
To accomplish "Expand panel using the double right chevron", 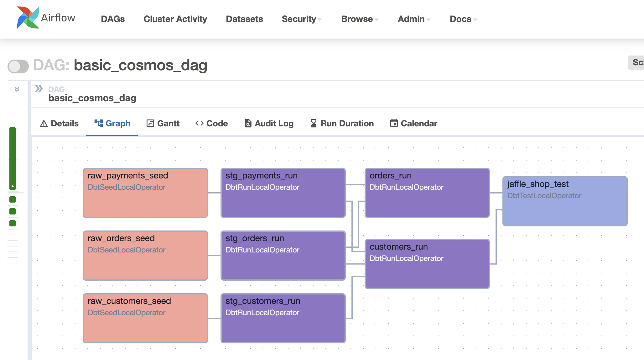I will point(39,88).
